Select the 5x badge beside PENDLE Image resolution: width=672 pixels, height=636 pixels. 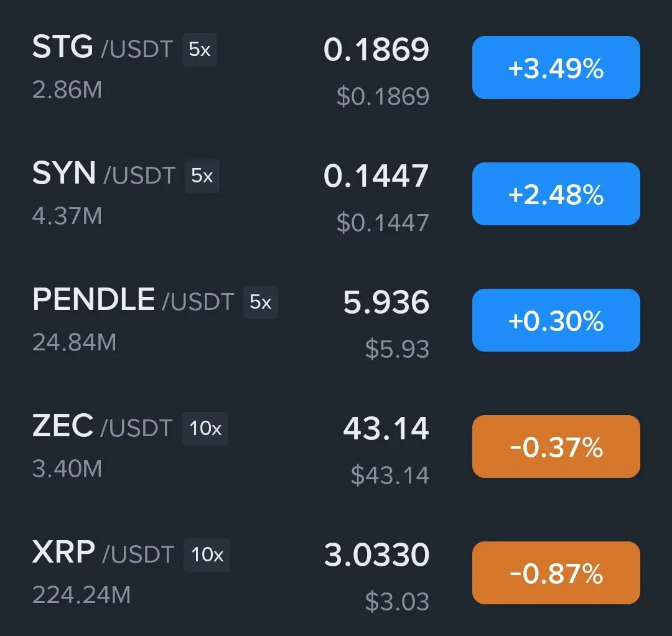pos(261,302)
